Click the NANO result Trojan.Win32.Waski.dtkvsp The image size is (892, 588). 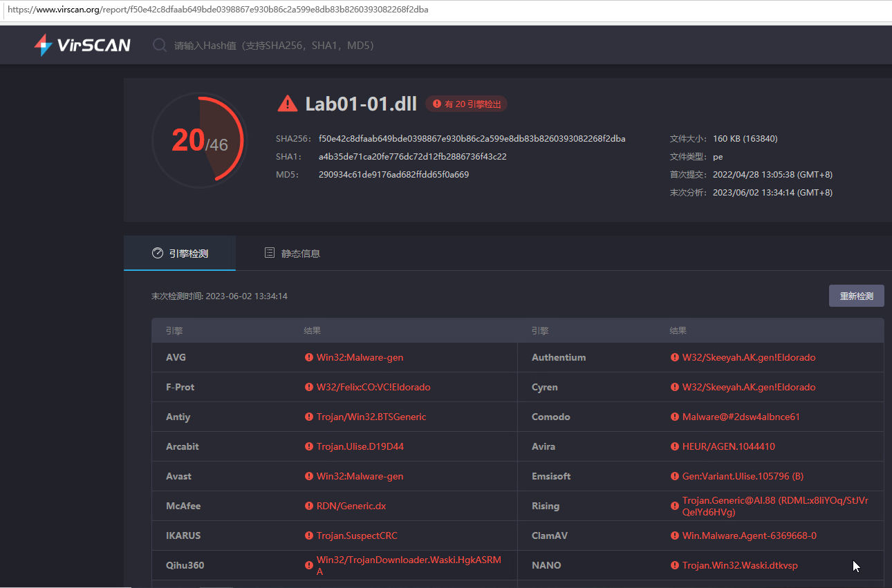click(x=740, y=566)
